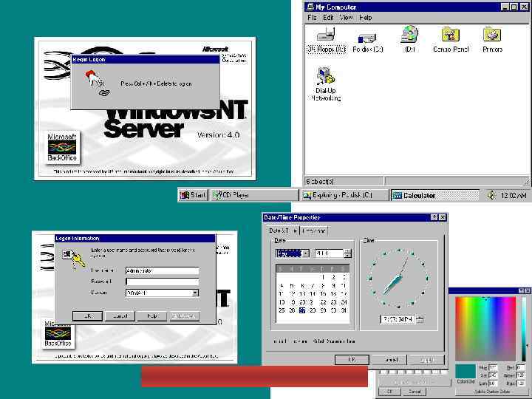The height and width of the screenshot is (399, 532).
Task: Click the speaker volume tray icon
Action: coord(491,195)
